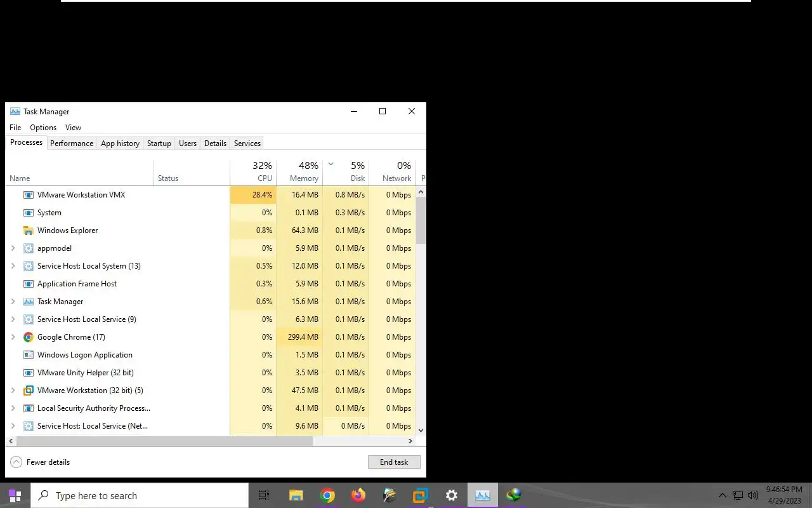
Task: Sort processes by the CPU column
Action: (253, 172)
